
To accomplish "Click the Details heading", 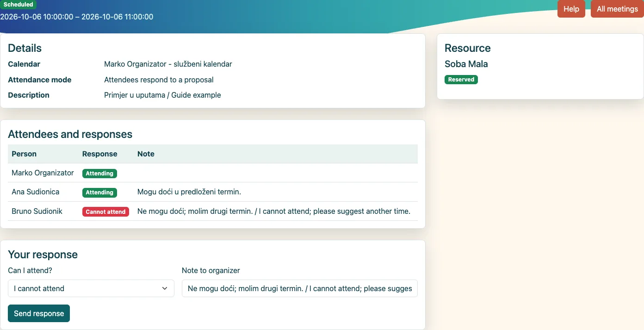I will (x=25, y=48).
